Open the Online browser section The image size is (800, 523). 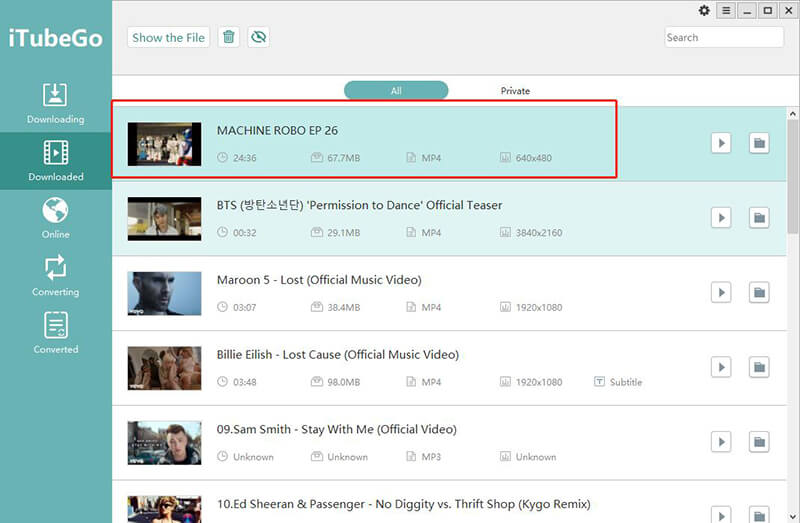click(56, 219)
